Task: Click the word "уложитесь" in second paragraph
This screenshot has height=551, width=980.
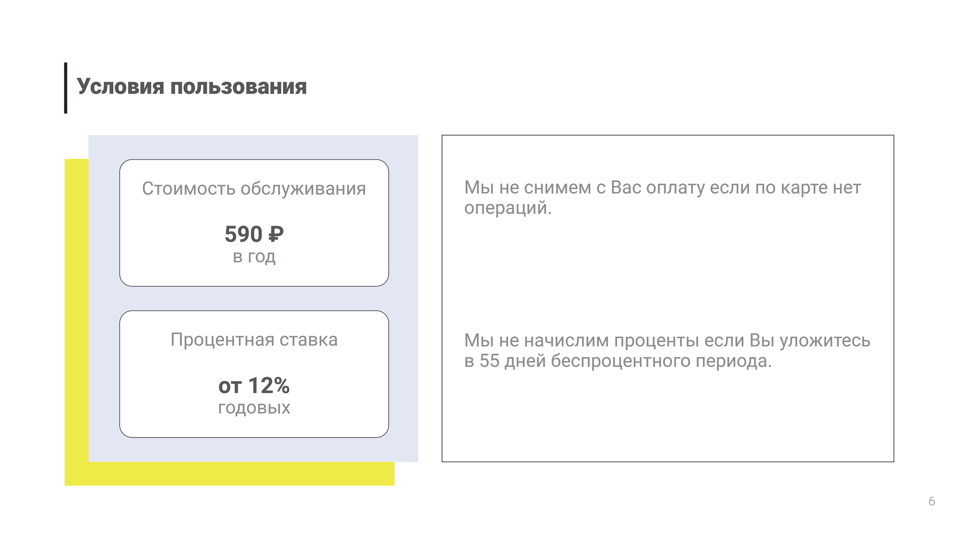Action: coord(825,340)
